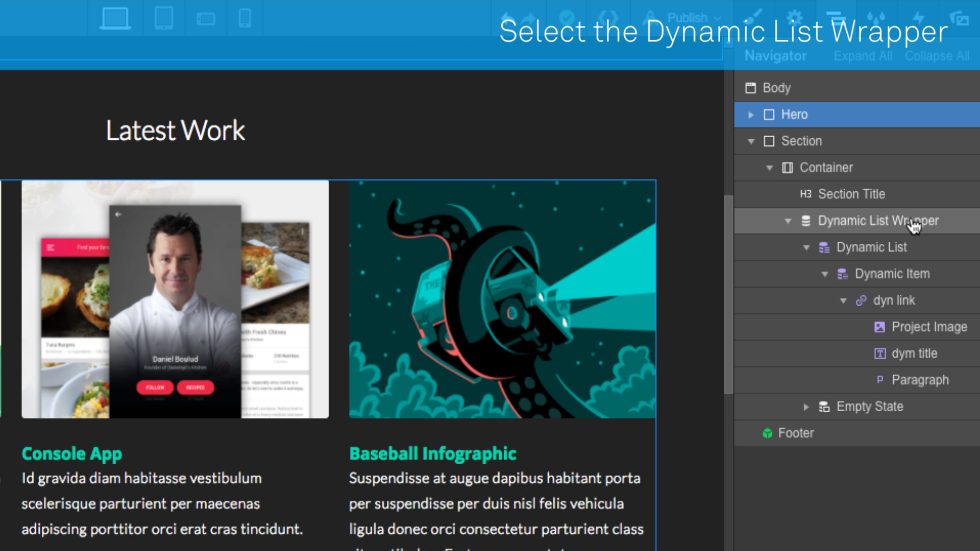Click the Empty State icon
This screenshot has width=980, height=551.
824,407
